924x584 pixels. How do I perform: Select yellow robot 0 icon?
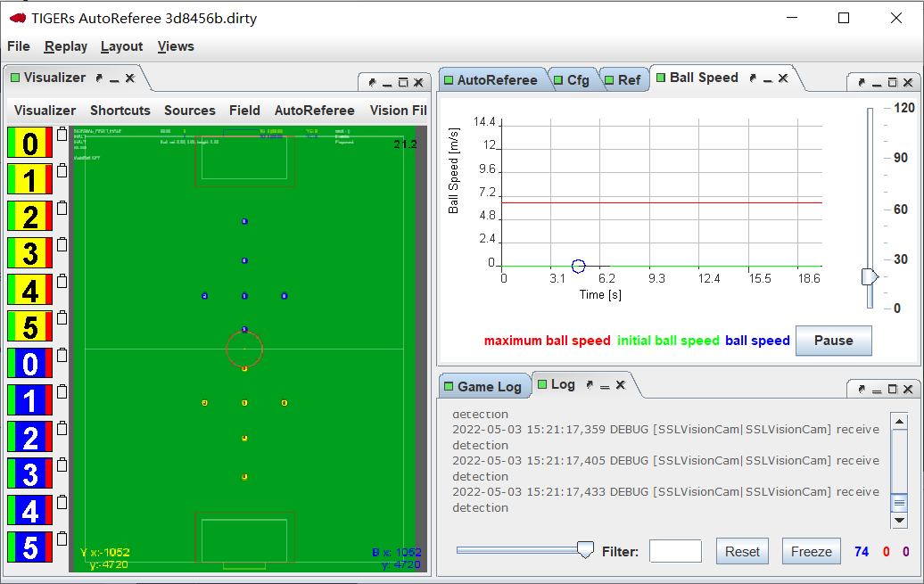29,143
